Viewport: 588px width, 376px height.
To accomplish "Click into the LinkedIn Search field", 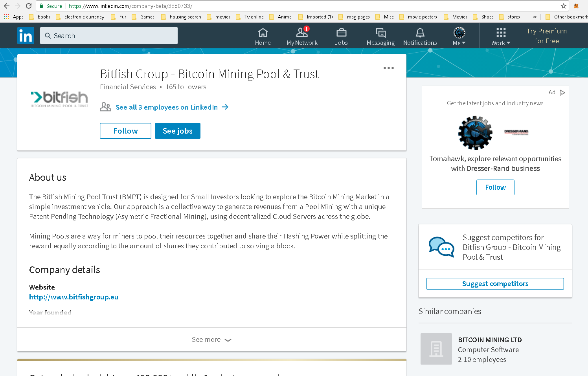I will pos(109,36).
